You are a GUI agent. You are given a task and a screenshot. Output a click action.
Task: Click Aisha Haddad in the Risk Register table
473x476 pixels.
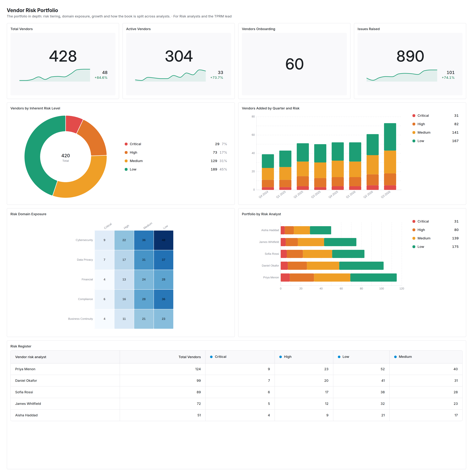tap(26, 416)
